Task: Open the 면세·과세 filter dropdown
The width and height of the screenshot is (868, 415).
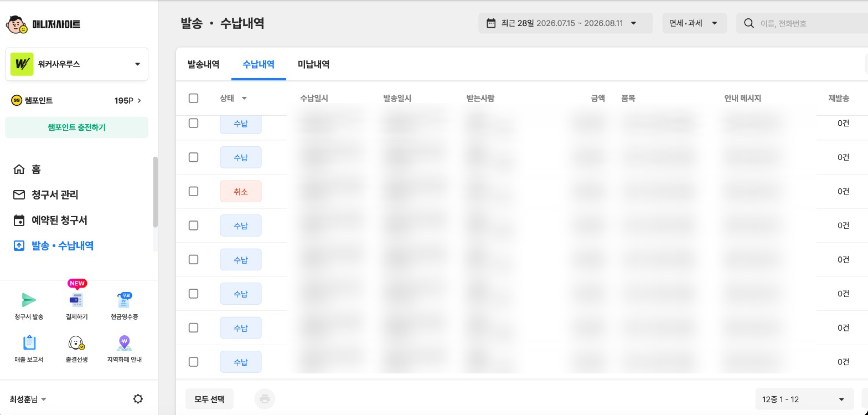Action: tap(695, 23)
